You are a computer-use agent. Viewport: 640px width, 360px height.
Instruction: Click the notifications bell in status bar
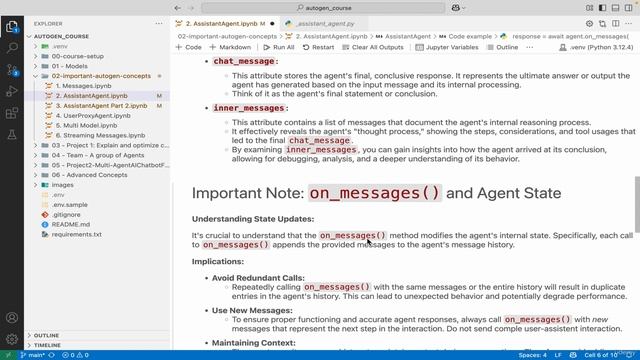click(x=630, y=355)
